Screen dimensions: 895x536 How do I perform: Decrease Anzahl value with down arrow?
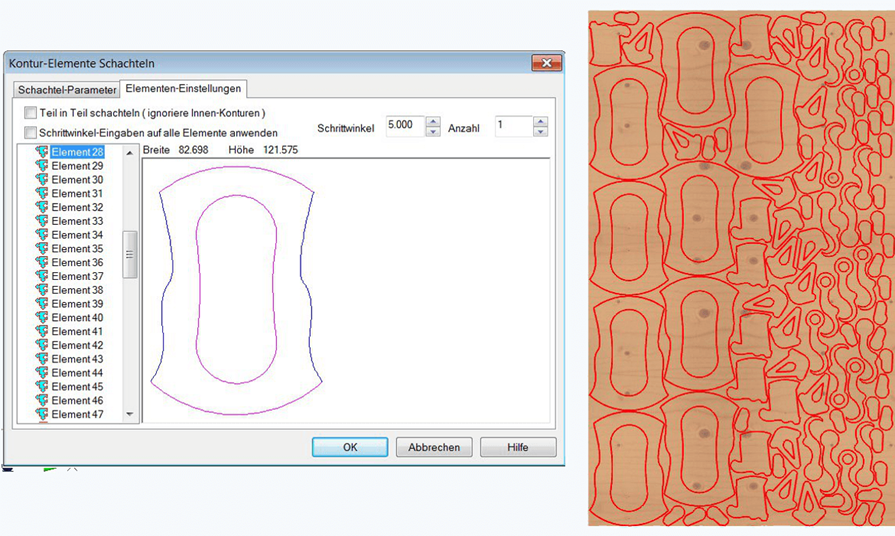tap(541, 131)
